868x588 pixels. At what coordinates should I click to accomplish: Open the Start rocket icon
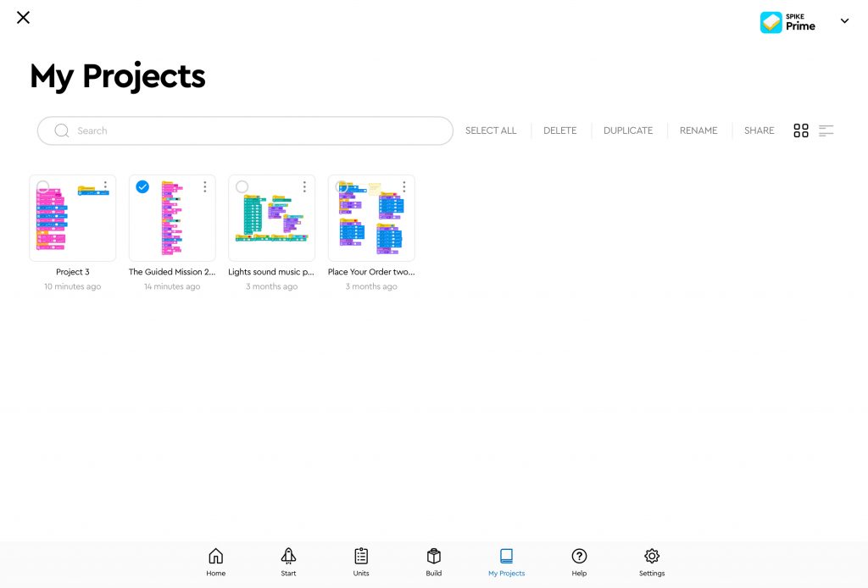[x=288, y=557]
